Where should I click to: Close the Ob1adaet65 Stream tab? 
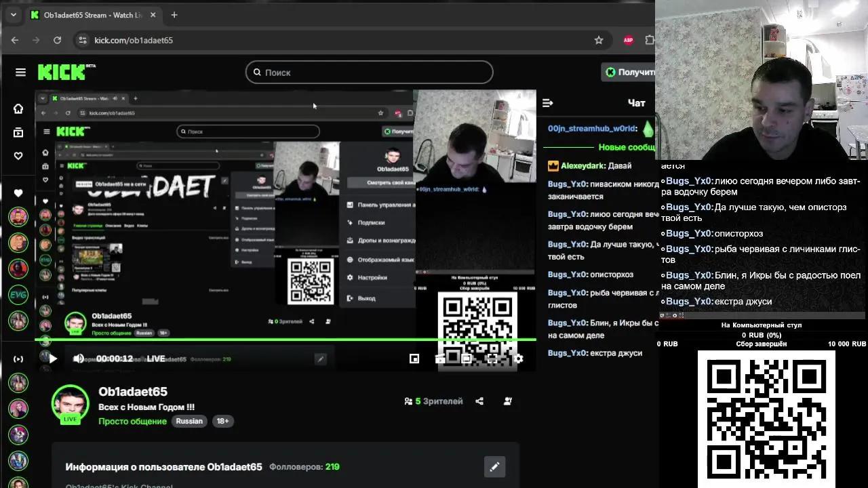tap(153, 15)
